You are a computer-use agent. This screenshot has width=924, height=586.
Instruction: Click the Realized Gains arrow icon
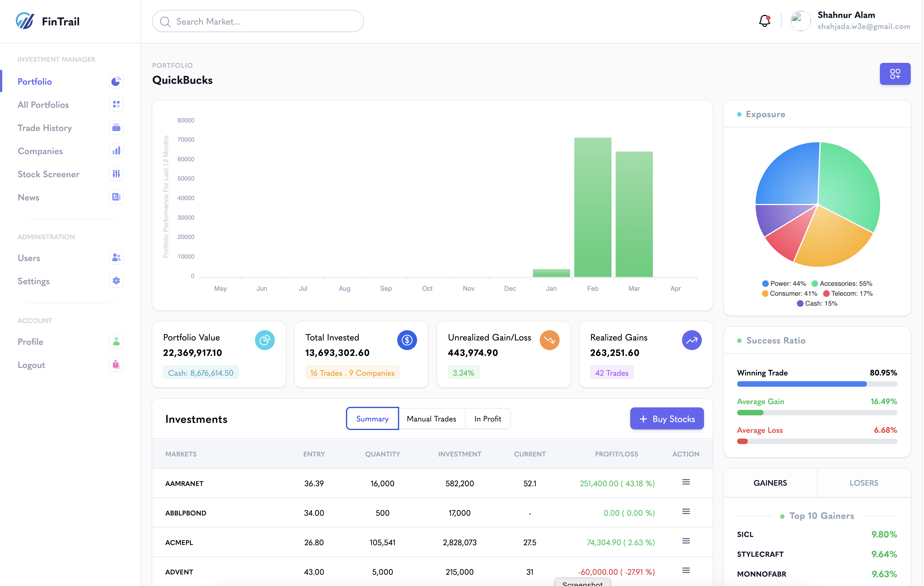click(691, 340)
